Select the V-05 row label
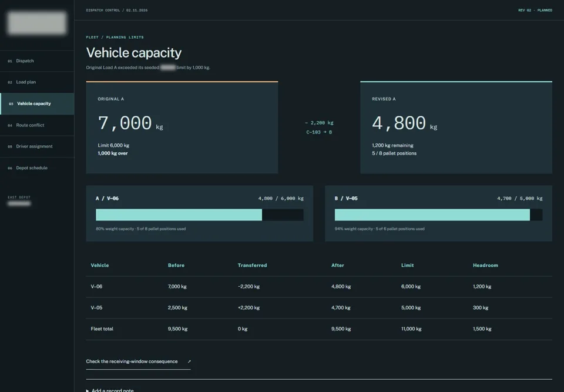564x392 pixels. (96, 308)
